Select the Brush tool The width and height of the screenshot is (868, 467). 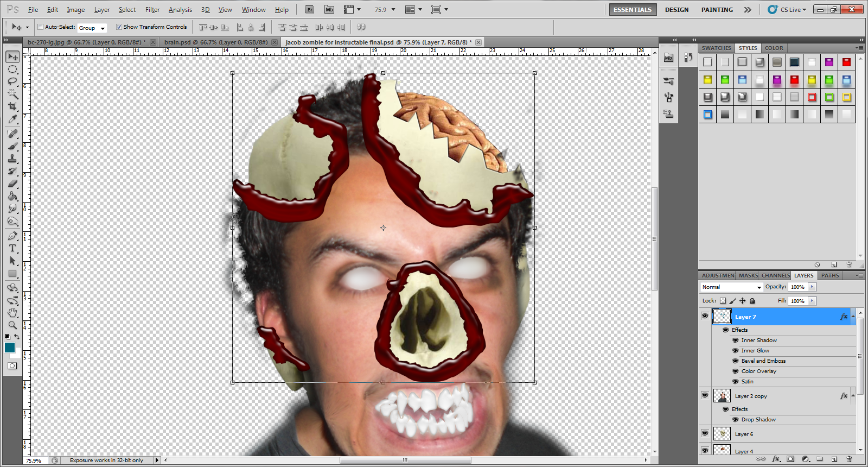click(x=12, y=146)
